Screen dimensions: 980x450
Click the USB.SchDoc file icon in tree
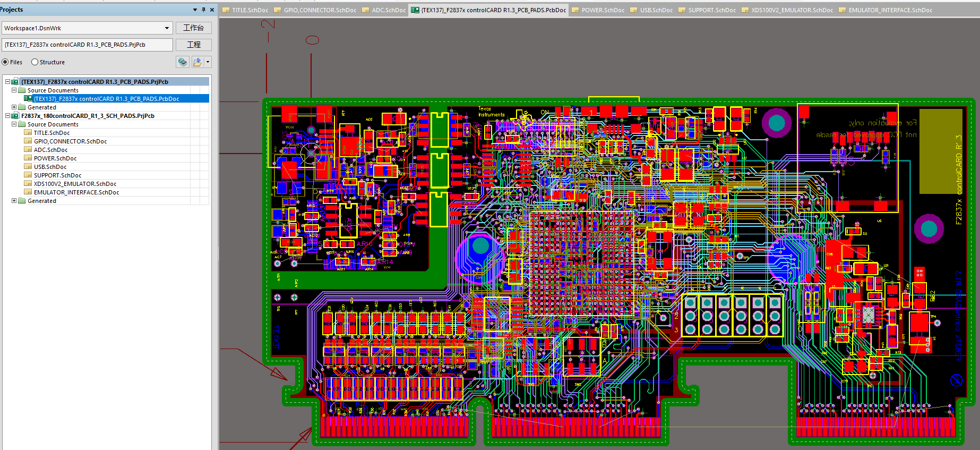pyautogui.click(x=28, y=167)
